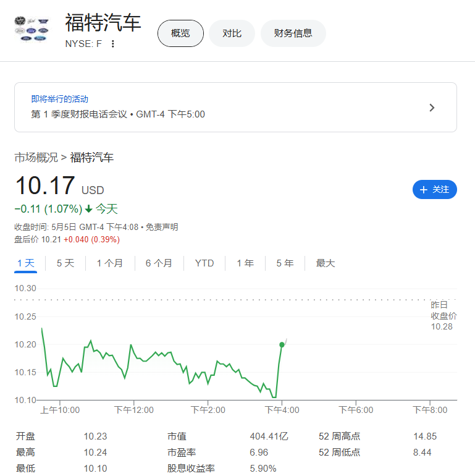Click the 52 周高点 value 14.85
Image resolution: width=475 pixels, height=476 pixels.
[x=425, y=436]
